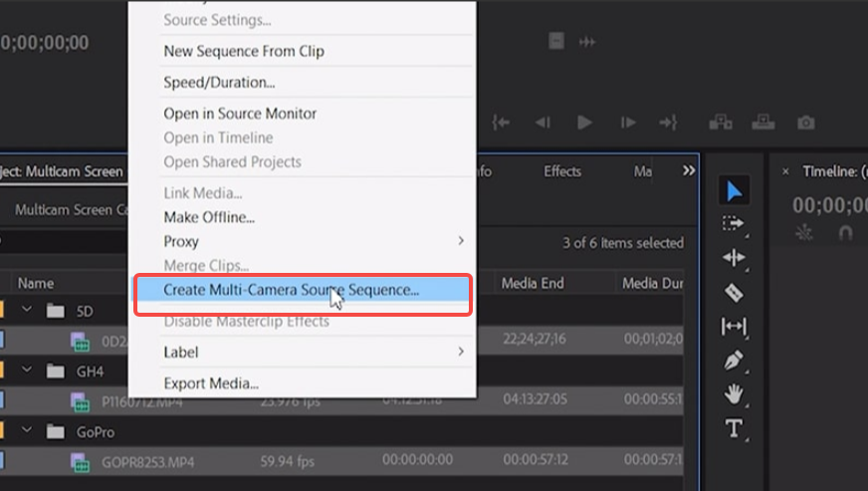
Task: Select the Slip tool
Action: point(734,327)
